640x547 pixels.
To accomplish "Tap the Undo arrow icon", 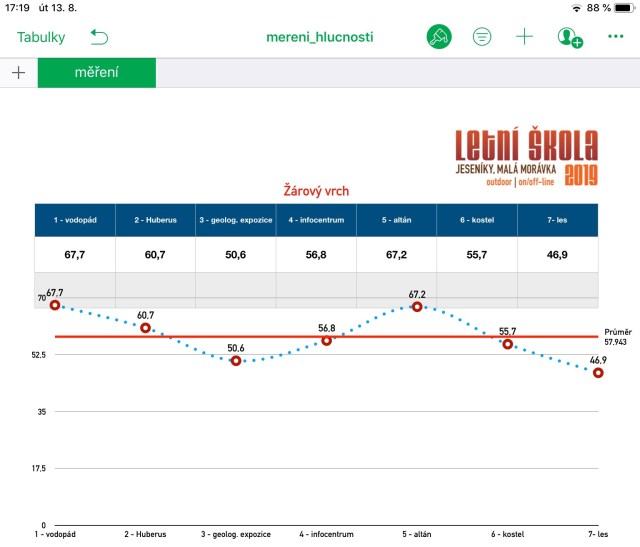I will (99, 37).
